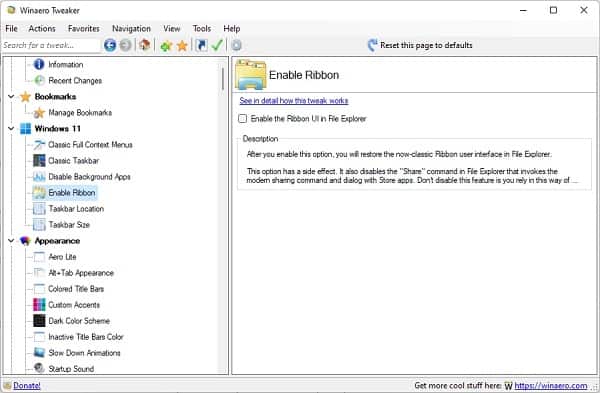Viewport: 600px width, 393px height.
Task: Open the Home page toolbar icon
Action: (x=145, y=45)
